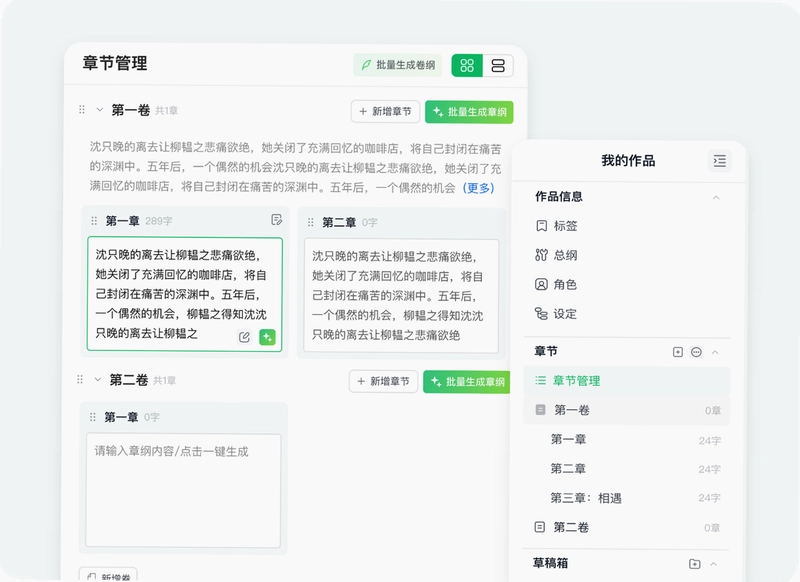The height and width of the screenshot is (582, 800).
Task: Open 第一章 in sidebar tree
Action: tap(568, 439)
